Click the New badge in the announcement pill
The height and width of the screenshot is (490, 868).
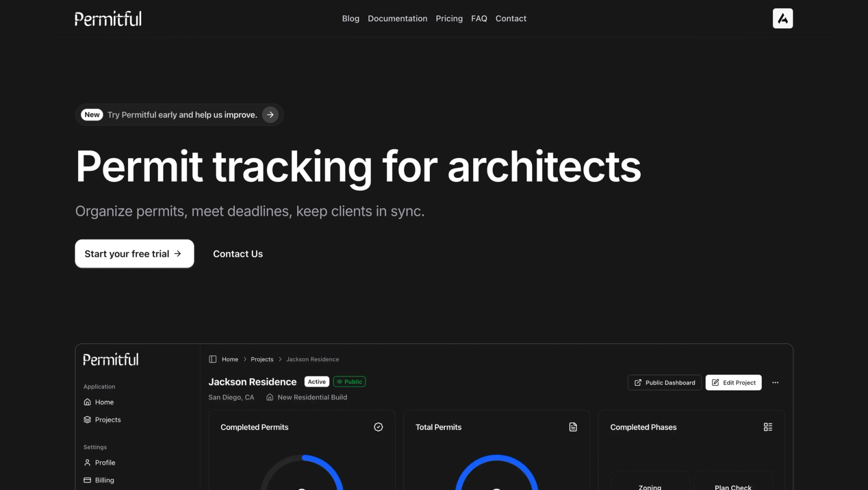click(92, 114)
